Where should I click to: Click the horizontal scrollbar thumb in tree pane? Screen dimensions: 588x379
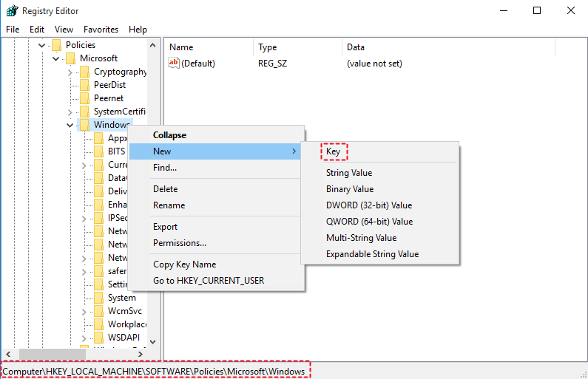pyautogui.click(x=53, y=354)
